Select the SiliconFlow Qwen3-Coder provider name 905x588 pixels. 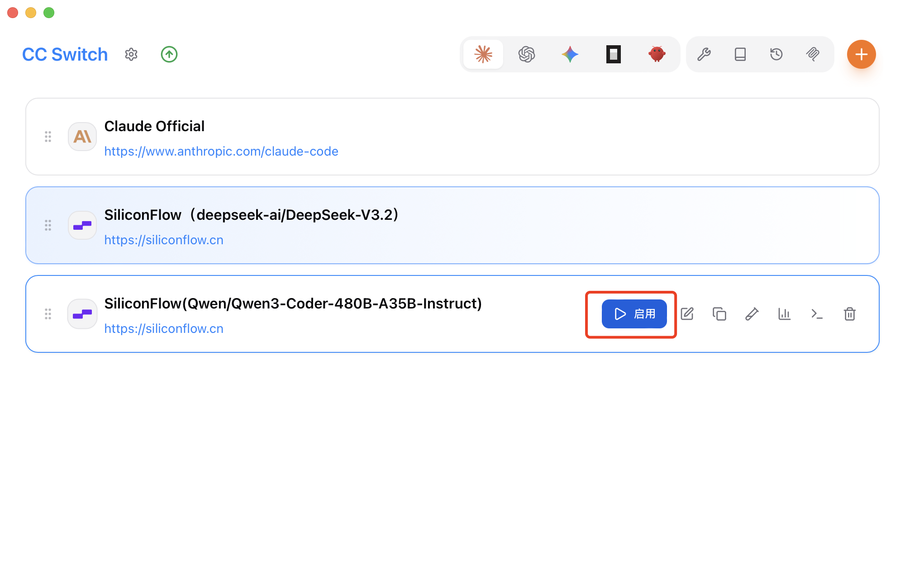[293, 303]
